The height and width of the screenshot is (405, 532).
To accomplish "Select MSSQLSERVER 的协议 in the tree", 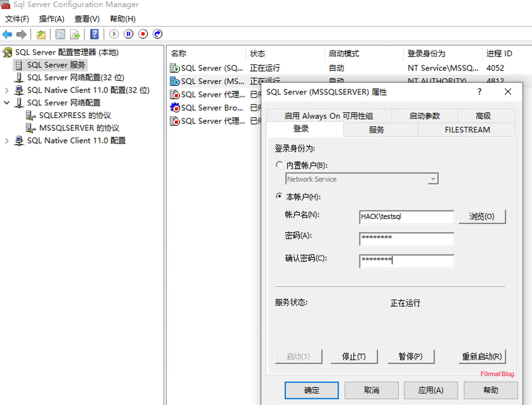I will pyautogui.click(x=79, y=128).
